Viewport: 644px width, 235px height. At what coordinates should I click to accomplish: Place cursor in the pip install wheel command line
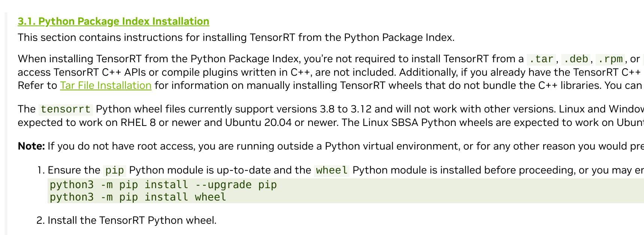[138, 197]
